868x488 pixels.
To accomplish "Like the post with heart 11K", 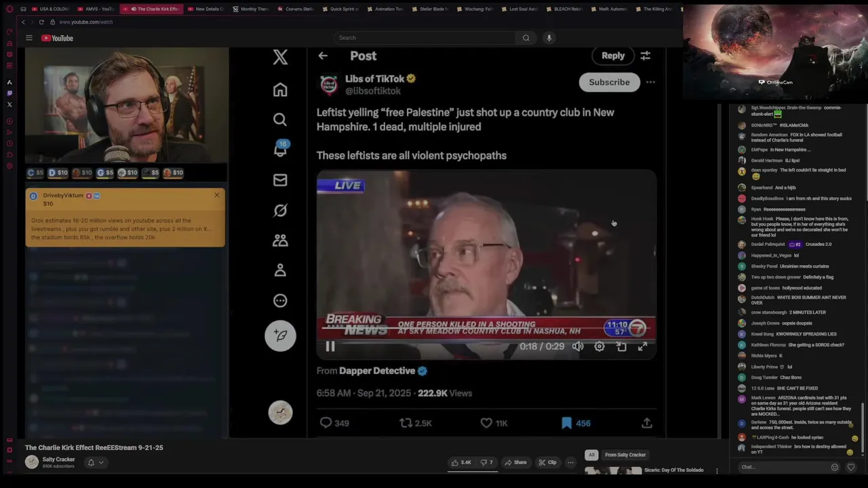I will click(x=493, y=423).
